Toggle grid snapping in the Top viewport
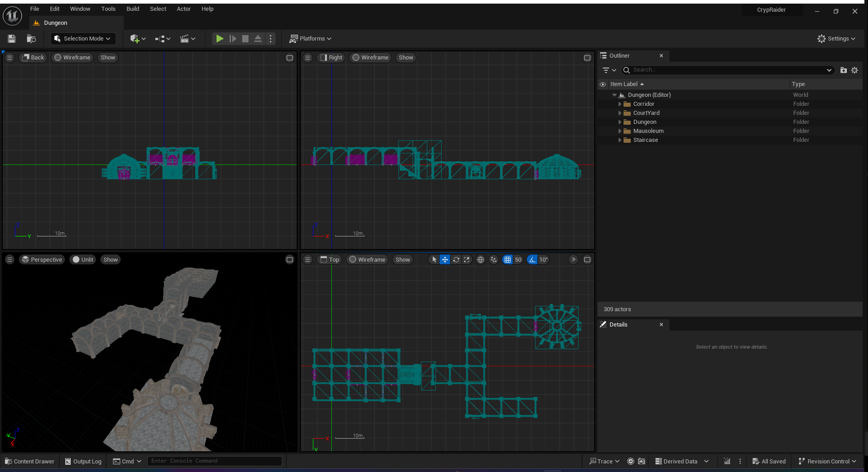This screenshot has height=472, width=868. click(507, 259)
